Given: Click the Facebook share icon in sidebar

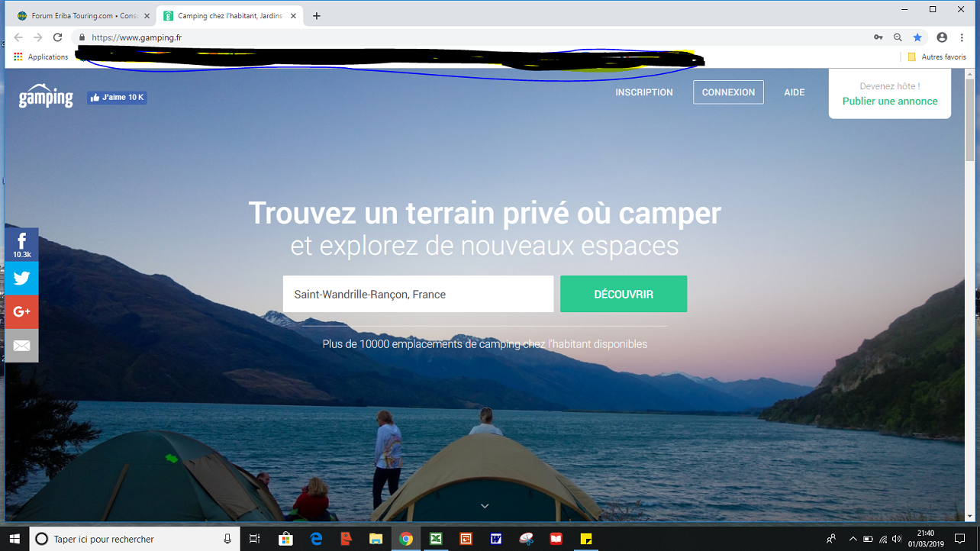Looking at the screenshot, I should pyautogui.click(x=21, y=244).
